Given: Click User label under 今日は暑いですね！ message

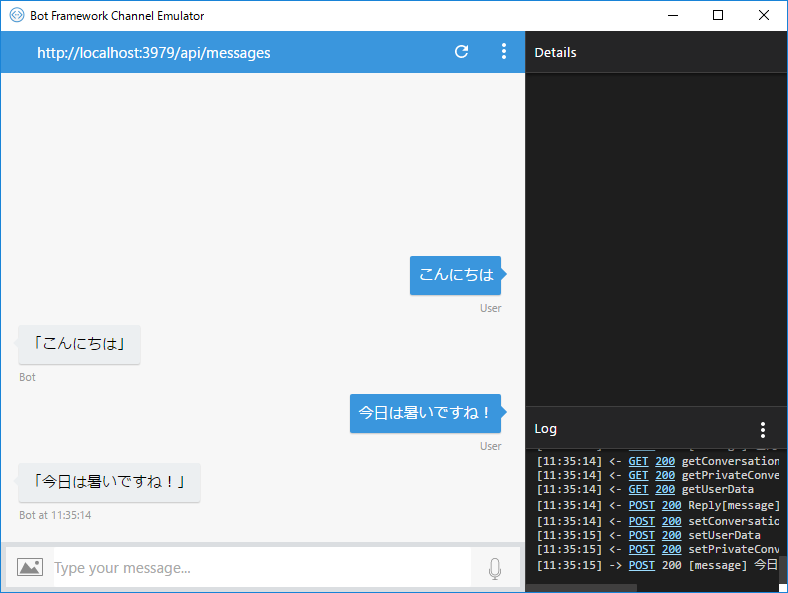Looking at the screenshot, I should (490, 446).
